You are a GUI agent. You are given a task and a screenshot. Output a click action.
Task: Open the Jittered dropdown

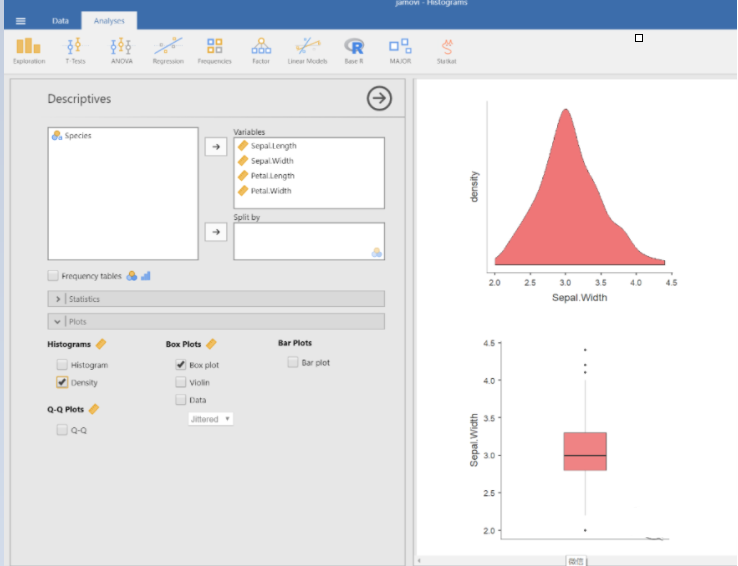(x=211, y=418)
